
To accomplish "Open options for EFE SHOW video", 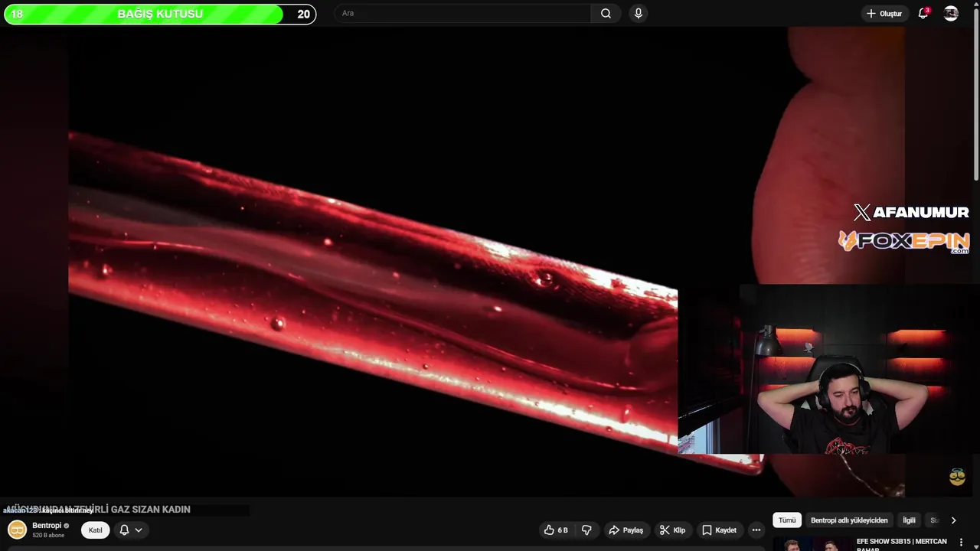I will click(x=961, y=543).
